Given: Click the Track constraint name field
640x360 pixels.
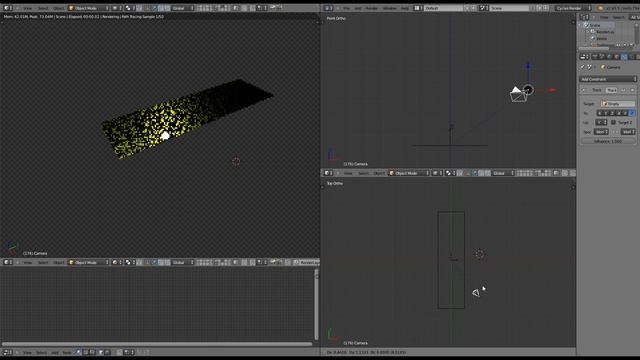Looking at the screenshot, I should [x=611, y=90].
